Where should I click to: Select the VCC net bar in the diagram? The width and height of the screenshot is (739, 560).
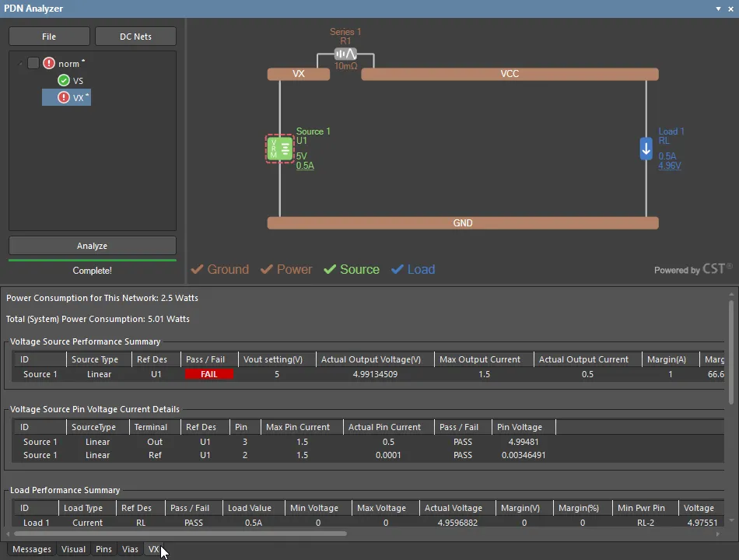[510, 74]
